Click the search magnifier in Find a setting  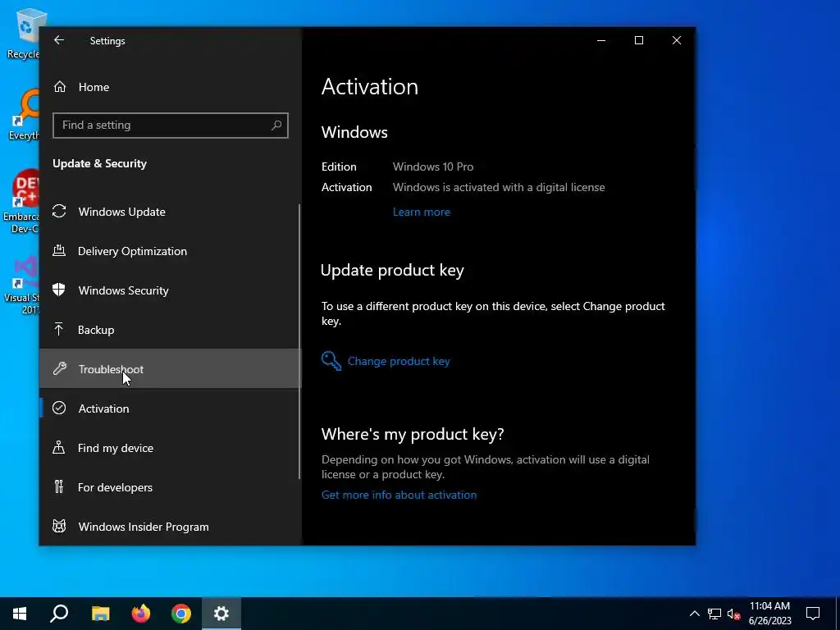coord(276,126)
